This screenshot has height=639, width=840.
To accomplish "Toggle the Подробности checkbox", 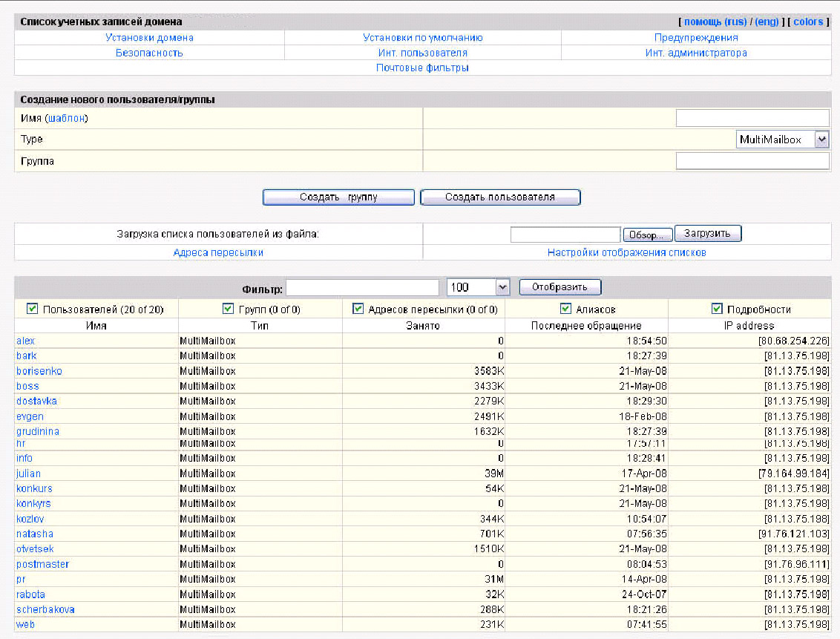I will click(x=717, y=309).
